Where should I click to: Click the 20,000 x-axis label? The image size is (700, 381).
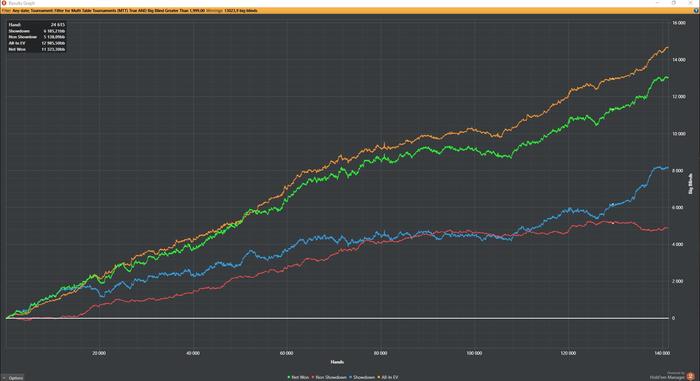(99, 353)
